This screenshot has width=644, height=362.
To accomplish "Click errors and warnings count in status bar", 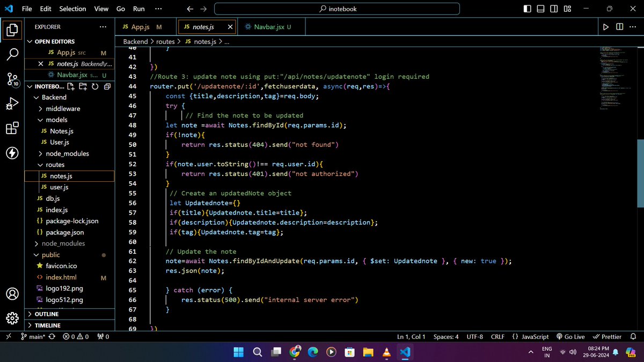I will point(76,337).
